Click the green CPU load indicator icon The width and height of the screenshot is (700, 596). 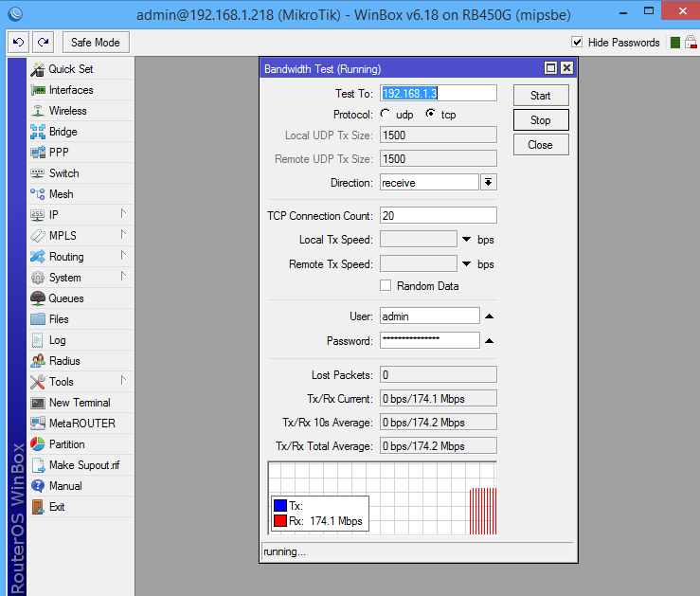point(675,43)
